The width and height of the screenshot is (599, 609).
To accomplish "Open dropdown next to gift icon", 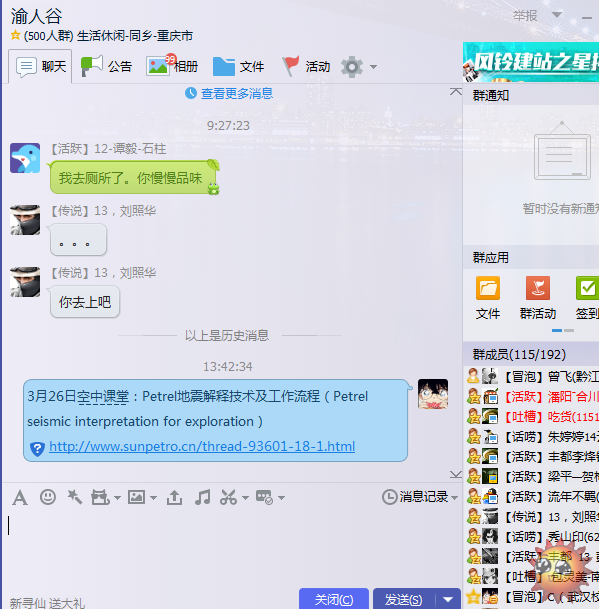I will point(117,498).
